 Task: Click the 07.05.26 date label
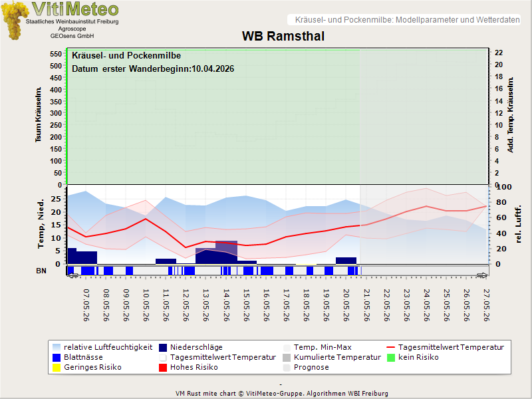(x=86, y=305)
